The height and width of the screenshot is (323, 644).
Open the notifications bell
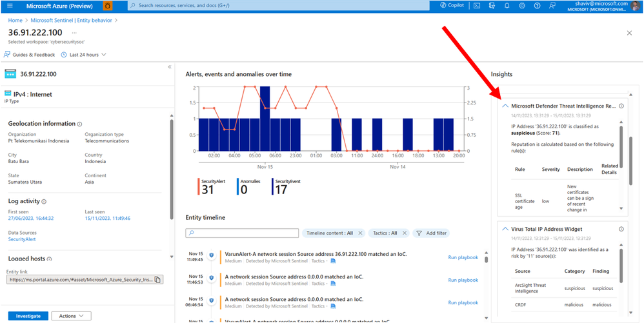click(507, 6)
